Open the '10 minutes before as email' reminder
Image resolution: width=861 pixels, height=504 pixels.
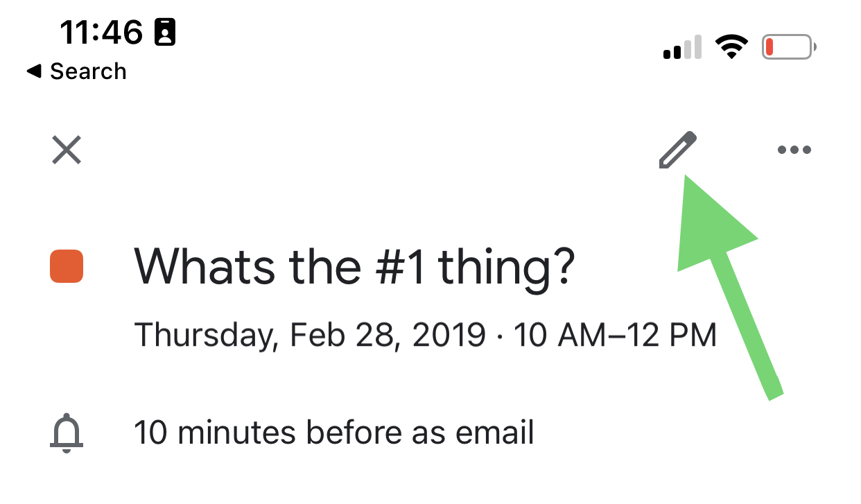point(334,433)
